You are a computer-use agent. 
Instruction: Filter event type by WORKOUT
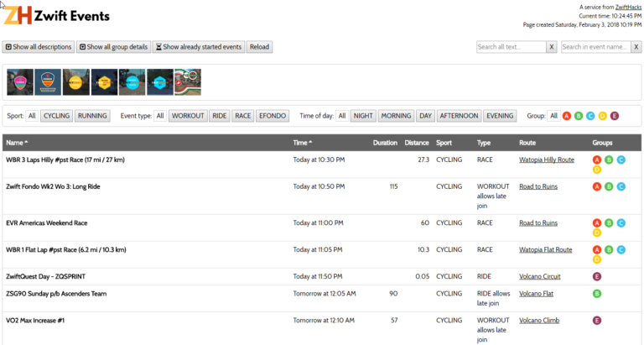tap(188, 116)
